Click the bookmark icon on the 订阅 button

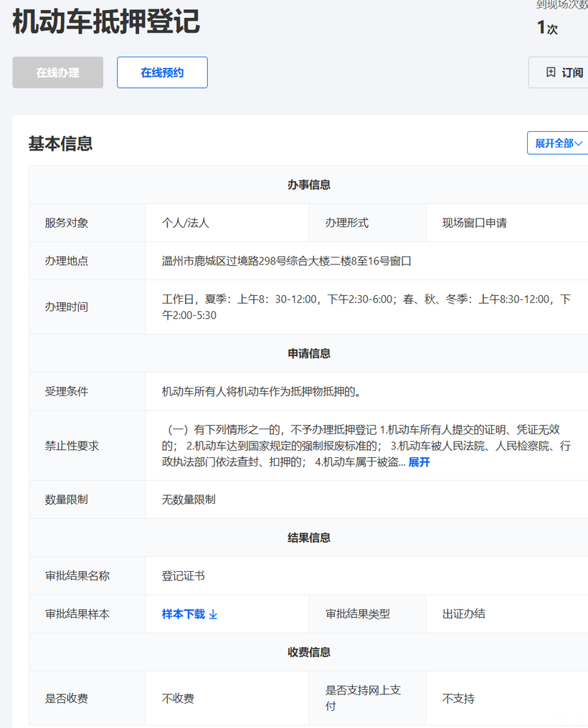coord(551,72)
